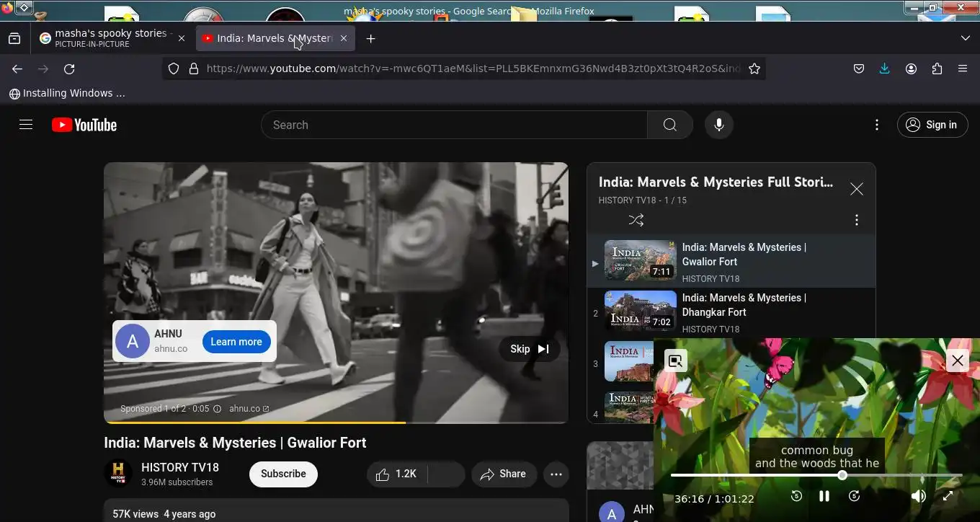Open more actions menu beside Share
Image resolution: width=980 pixels, height=522 pixels.
point(556,474)
